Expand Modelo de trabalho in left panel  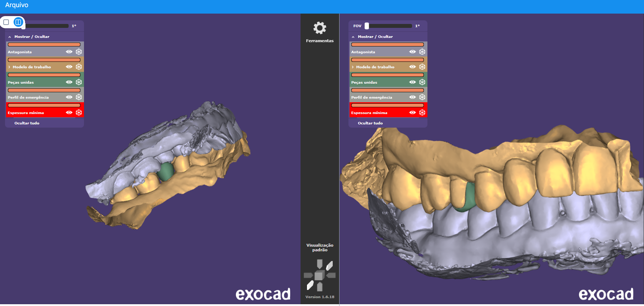(x=9, y=67)
